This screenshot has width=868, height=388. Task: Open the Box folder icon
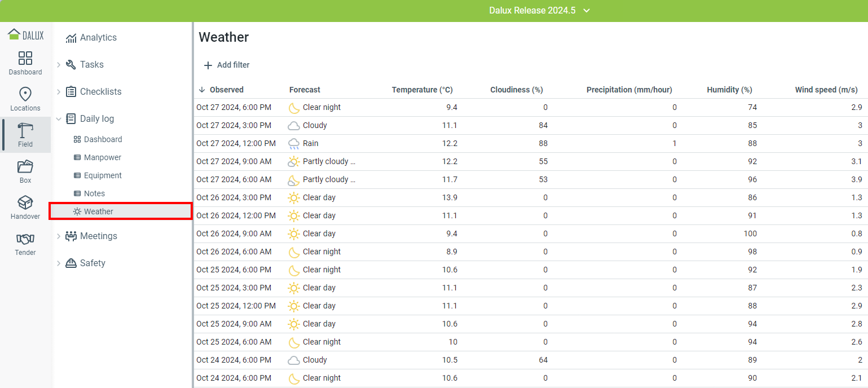point(25,167)
